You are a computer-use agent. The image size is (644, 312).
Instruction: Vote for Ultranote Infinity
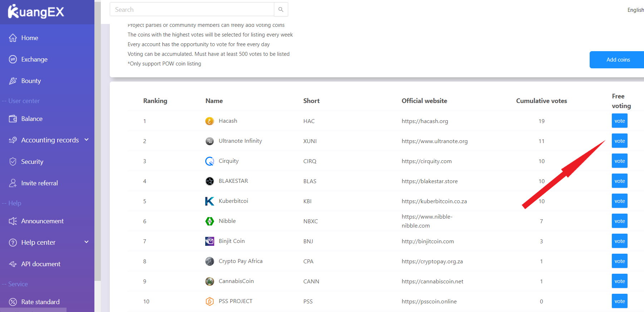click(x=620, y=141)
